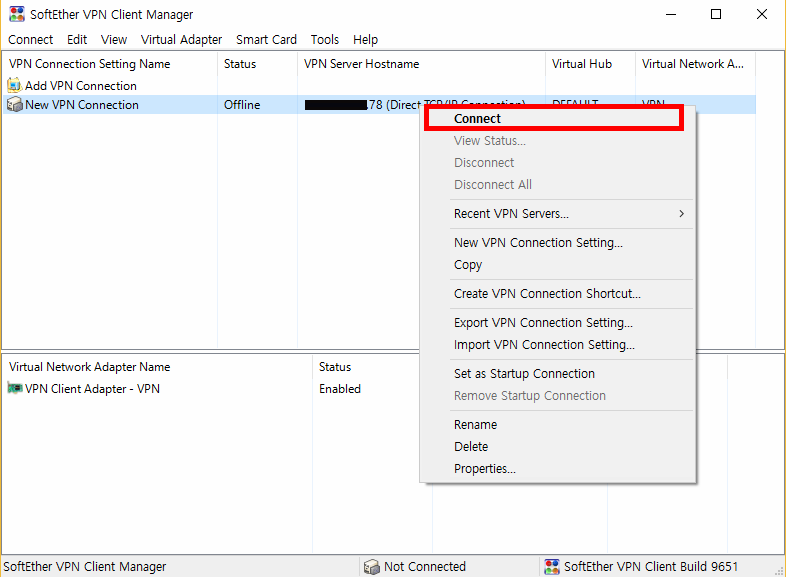The image size is (786, 577).
Task: Open the View menu
Action: pos(114,40)
